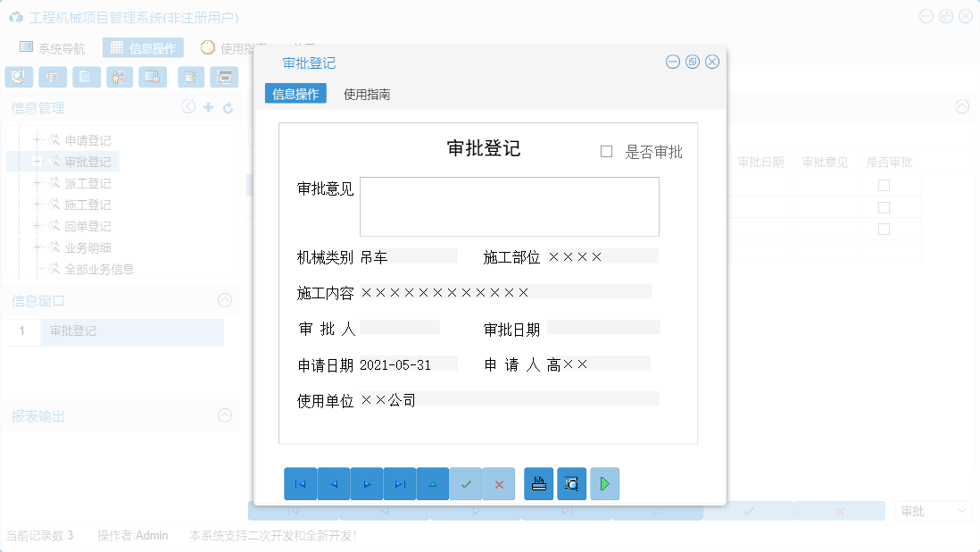Collapse the 报表输出 panel
980x552 pixels.
point(225,415)
